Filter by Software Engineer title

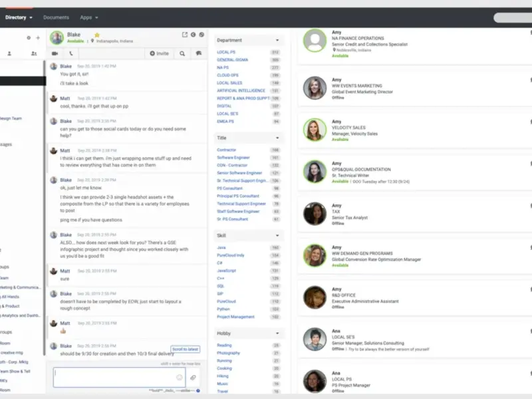click(233, 158)
